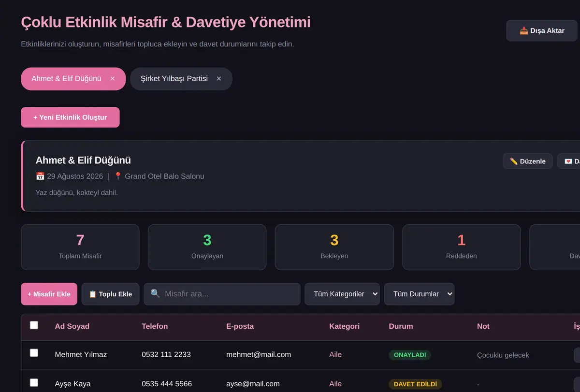Focus the Misafir ara search field
This screenshot has width=580, height=392.
click(x=222, y=294)
